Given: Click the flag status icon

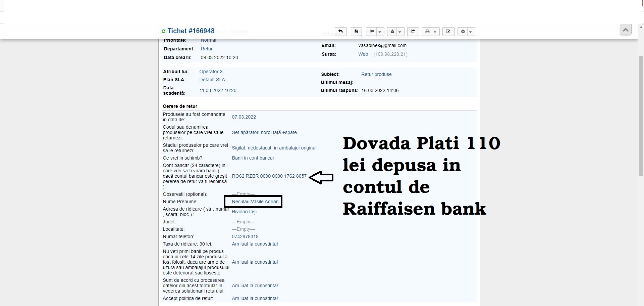Looking at the screenshot, I should pos(372,32).
